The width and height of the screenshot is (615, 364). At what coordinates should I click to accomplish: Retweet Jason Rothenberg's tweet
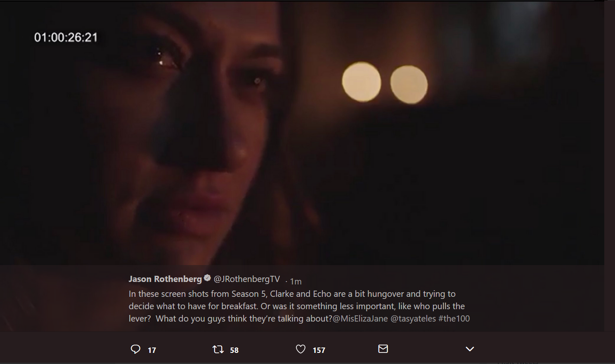pyautogui.click(x=218, y=350)
